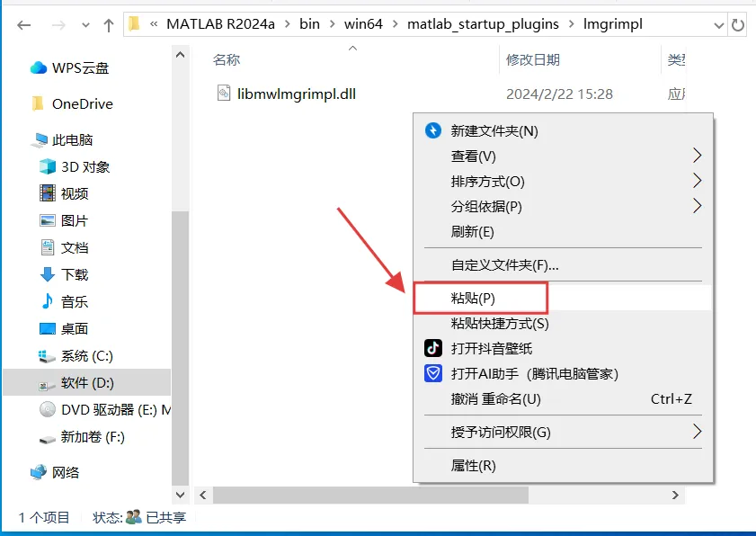The height and width of the screenshot is (536, 756).
Task: Open address bar history dropdown
Action: click(x=719, y=25)
